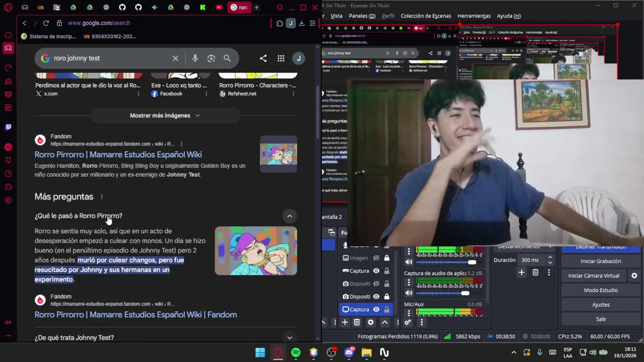Open Google Lens image search
Image resolution: width=644 pixels, height=362 pixels.
(211, 58)
